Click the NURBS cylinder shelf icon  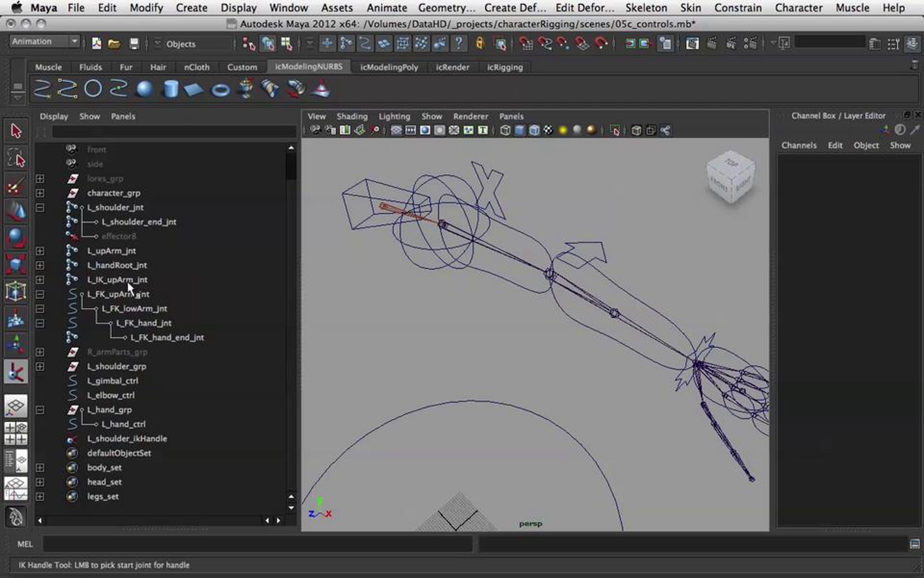coord(171,89)
